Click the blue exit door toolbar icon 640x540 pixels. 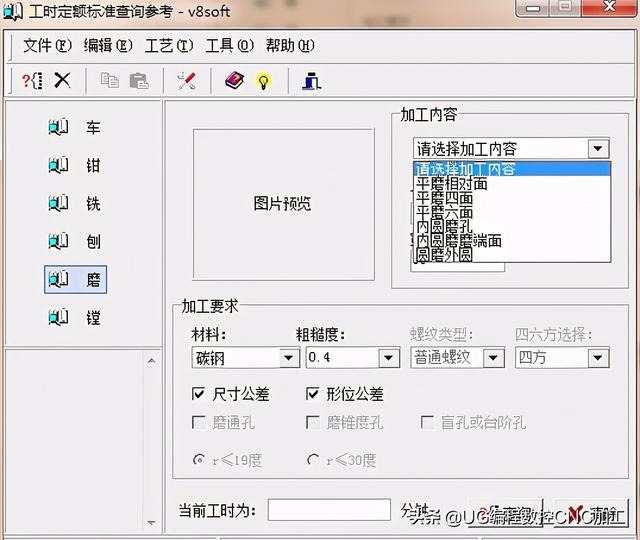[x=311, y=80]
